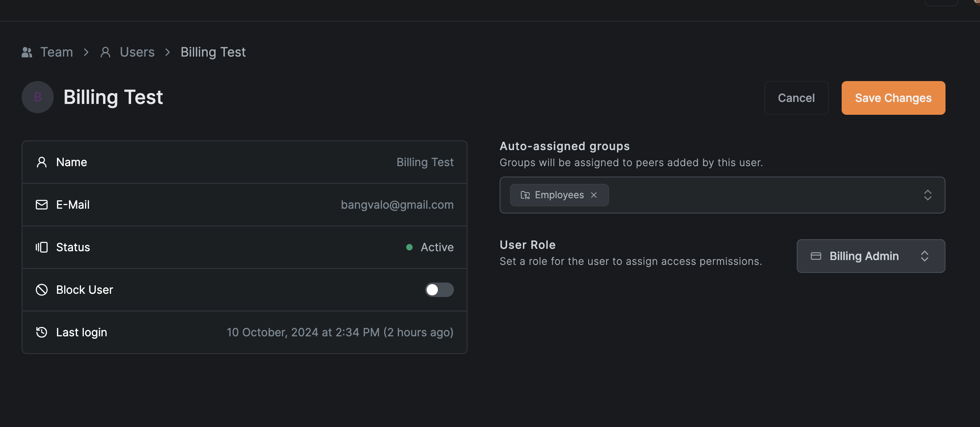The image size is (980, 427).
Task: Click Billing Test in the breadcrumb
Action: [213, 52]
